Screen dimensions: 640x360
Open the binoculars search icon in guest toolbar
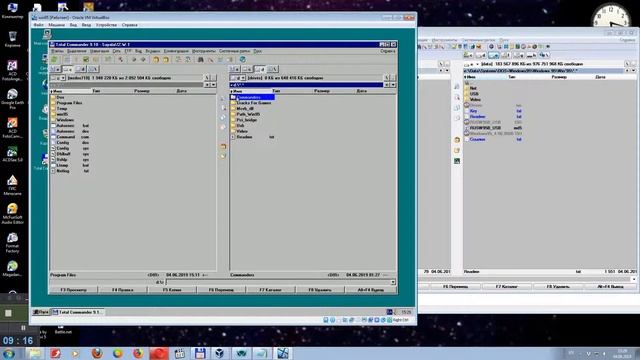[200, 60]
